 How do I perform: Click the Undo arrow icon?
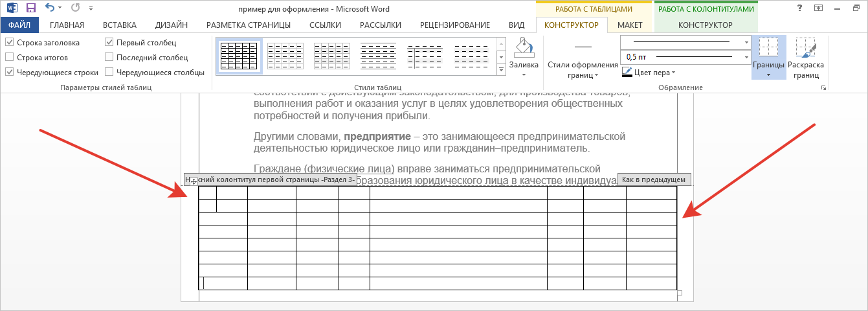(x=50, y=8)
